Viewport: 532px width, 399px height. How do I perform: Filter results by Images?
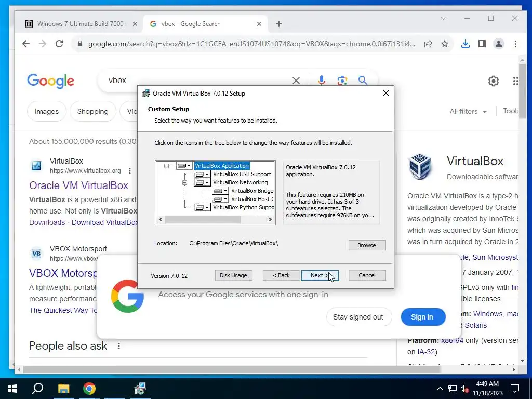(x=46, y=111)
